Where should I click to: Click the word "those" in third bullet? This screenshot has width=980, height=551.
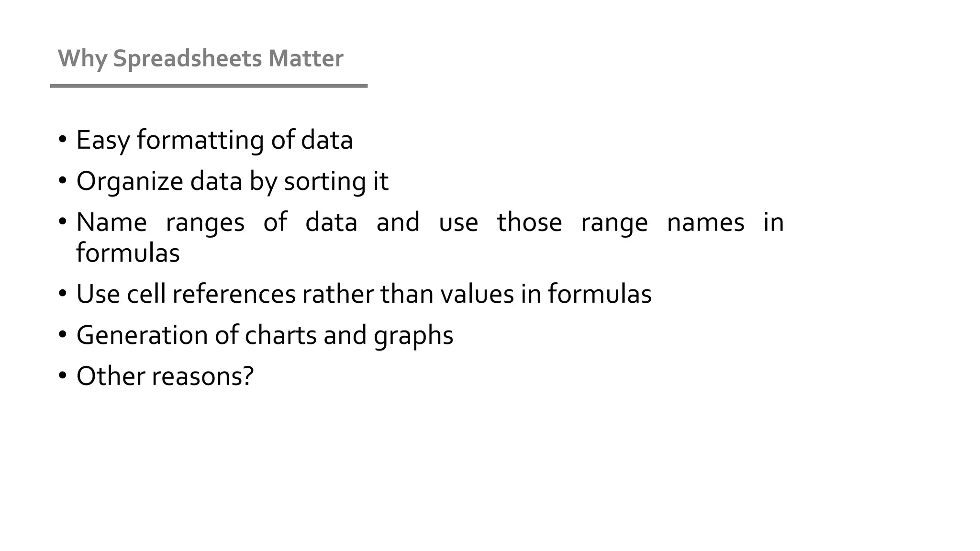pyautogui.click(x=529, y=222)
